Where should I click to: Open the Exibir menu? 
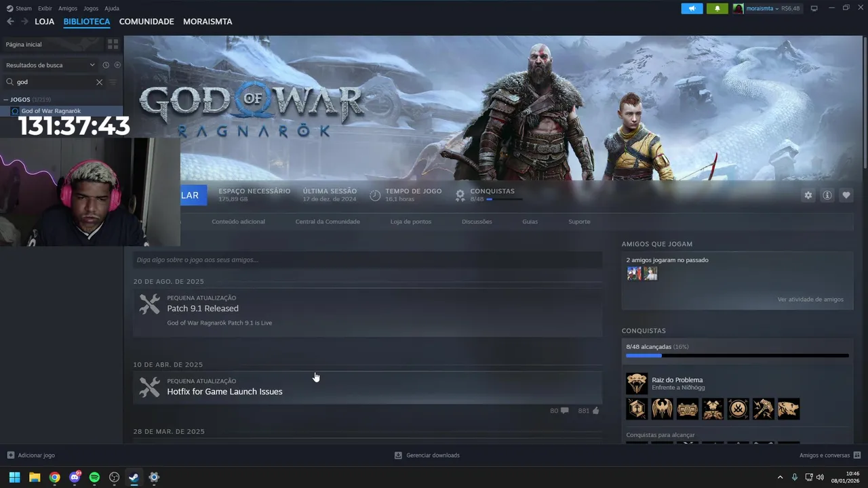pos(45,9)
